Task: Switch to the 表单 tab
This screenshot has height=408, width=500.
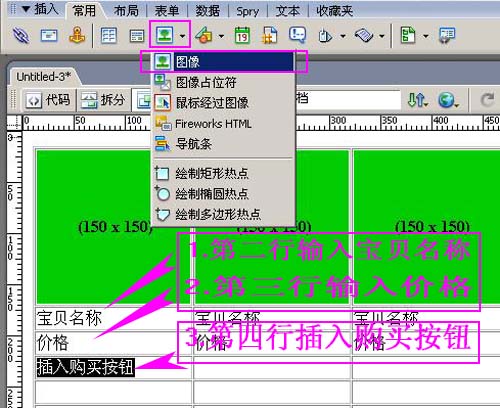Action: (x=167, y=11)
